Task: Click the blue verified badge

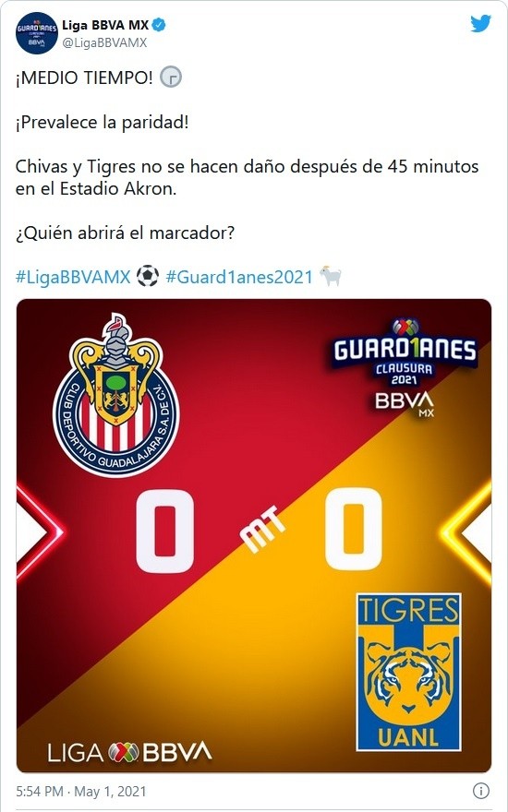Action: coord(159,24)
